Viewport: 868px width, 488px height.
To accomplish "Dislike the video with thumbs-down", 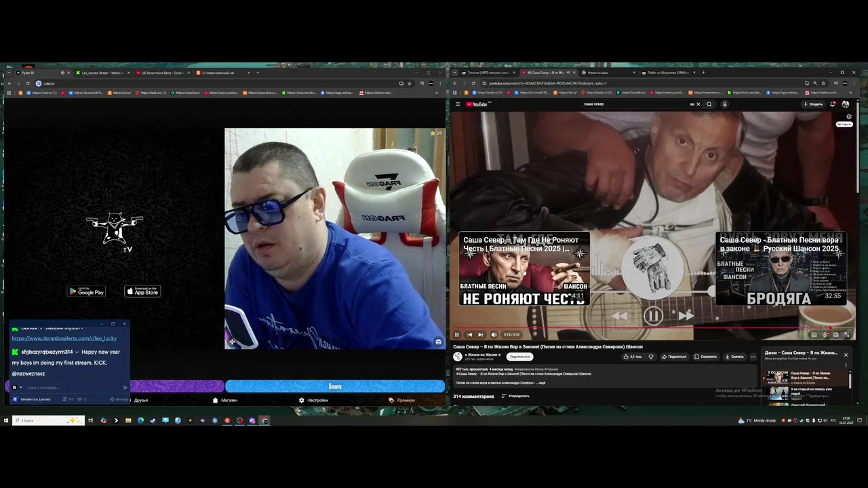I will (x=651, y=357).
